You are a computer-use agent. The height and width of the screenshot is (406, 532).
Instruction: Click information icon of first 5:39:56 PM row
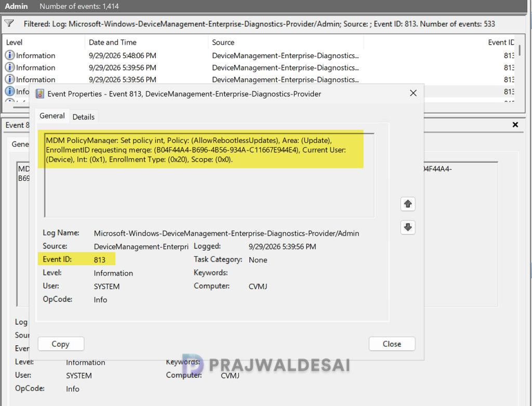coord(10,67)
